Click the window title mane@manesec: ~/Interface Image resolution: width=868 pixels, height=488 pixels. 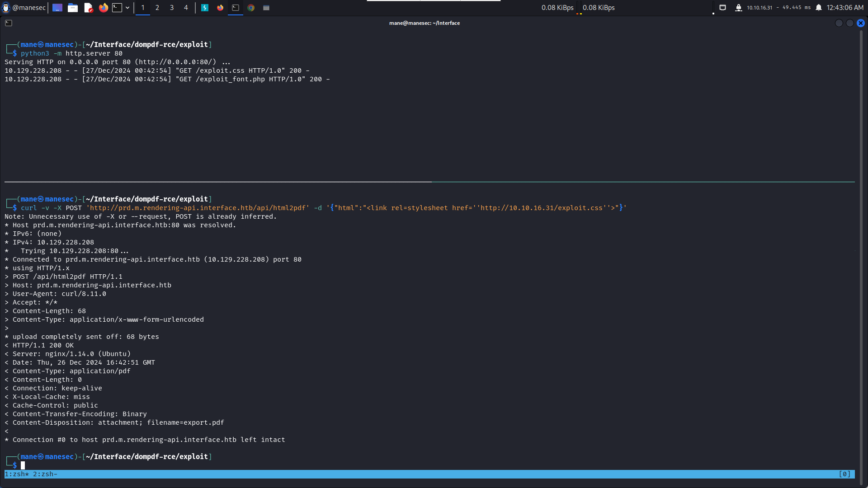pos(425,23)
